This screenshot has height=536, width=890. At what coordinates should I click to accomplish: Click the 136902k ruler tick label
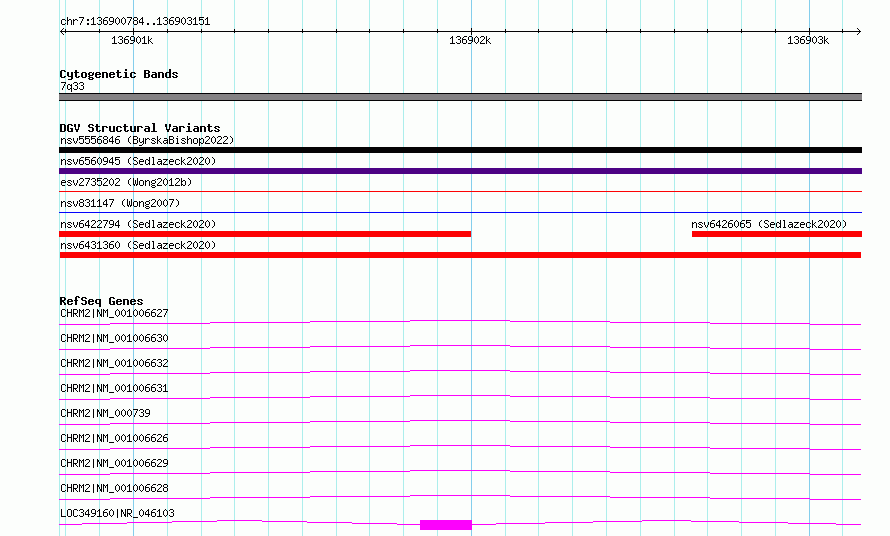click(x=470, y=40)
